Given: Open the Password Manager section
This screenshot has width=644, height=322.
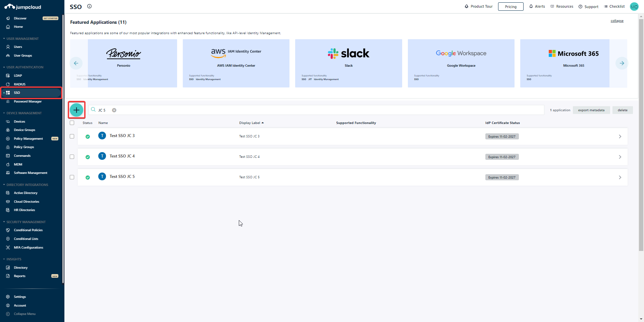Looking at the screenshot, I should [28, 101].
